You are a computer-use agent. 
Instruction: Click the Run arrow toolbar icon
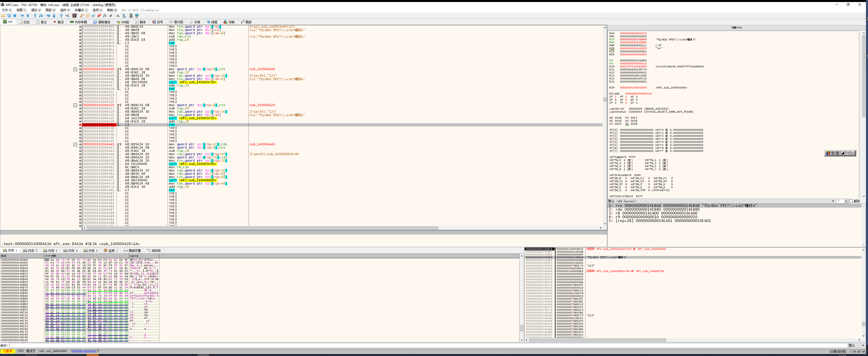[x=22, y=16]
